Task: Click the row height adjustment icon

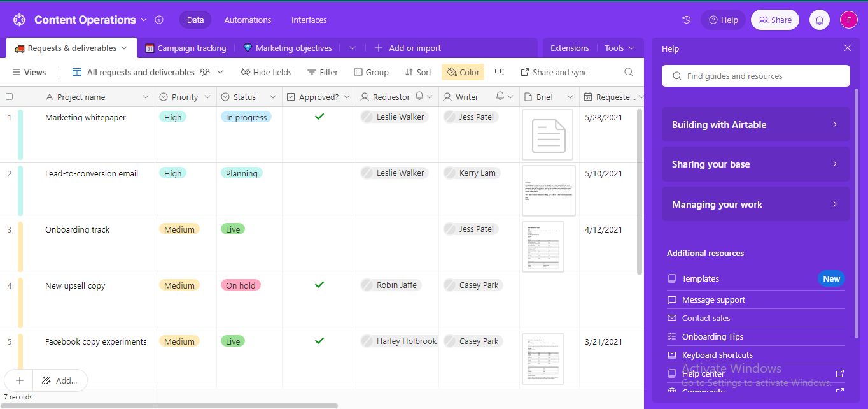Action: (x=499, y=72)
